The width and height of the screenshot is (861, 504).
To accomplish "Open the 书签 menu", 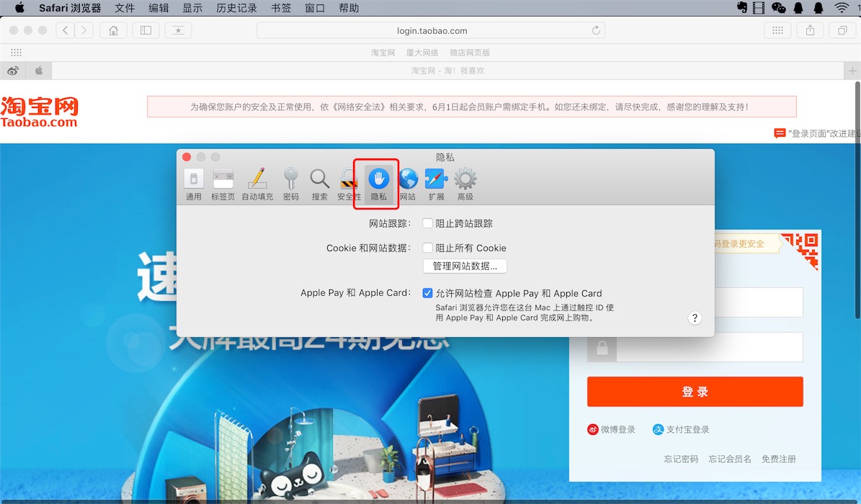I will pyautogui.click(x=281, y=8).
